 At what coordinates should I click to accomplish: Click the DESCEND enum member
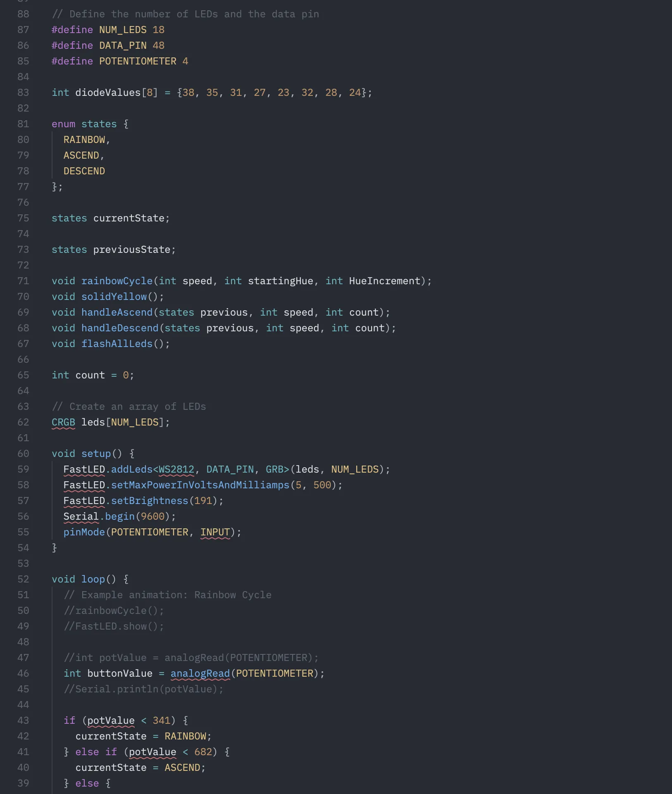(84, 171)
